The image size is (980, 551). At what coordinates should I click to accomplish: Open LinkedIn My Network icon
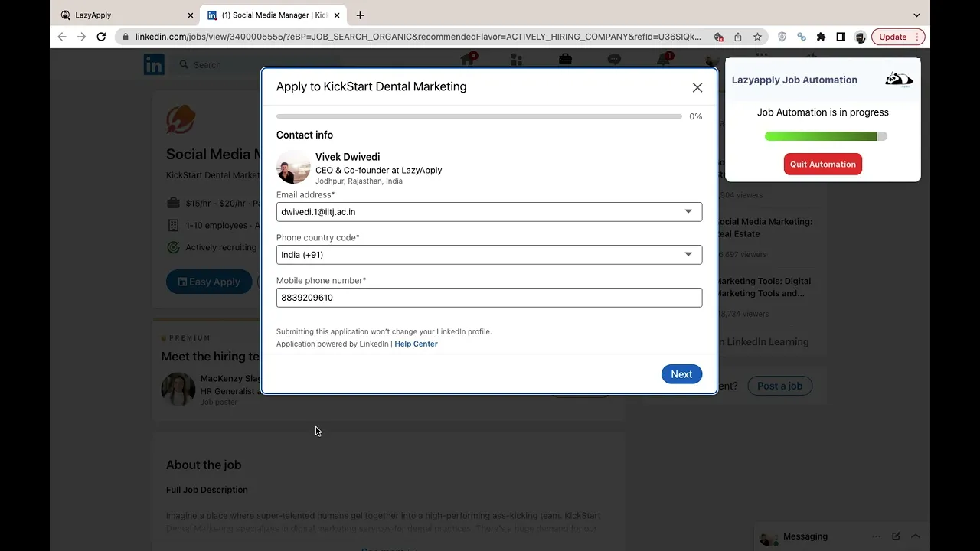coord(516,60)
